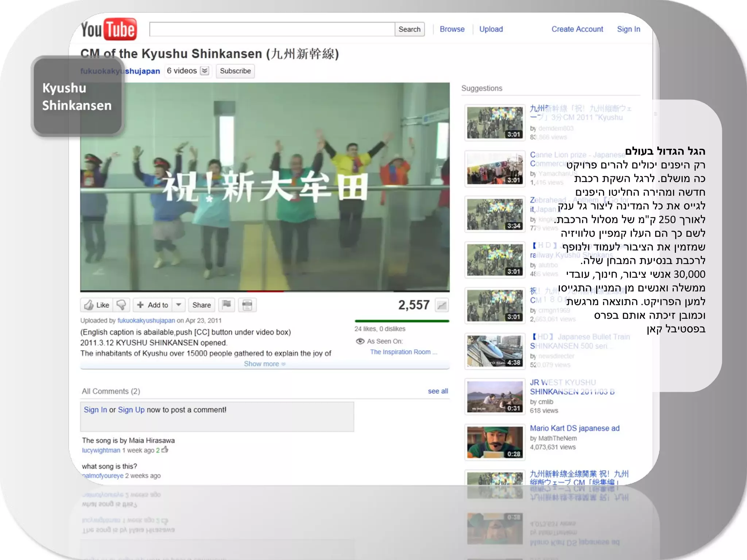747x560 pixels.
Task: Subscribe to fukuokakyushujapan channel
Action: tap(235, 71)
